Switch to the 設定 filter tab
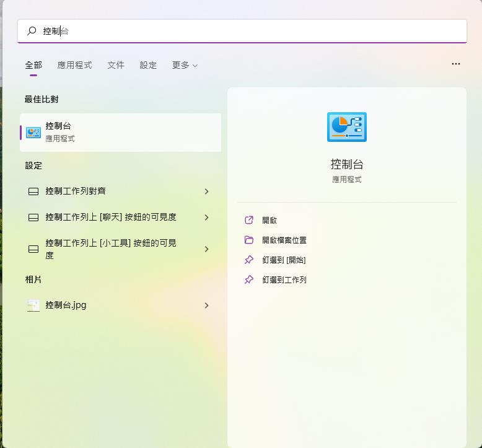Image resolution: width=482 pixels, height=448 pixels. tap(148, 65)
